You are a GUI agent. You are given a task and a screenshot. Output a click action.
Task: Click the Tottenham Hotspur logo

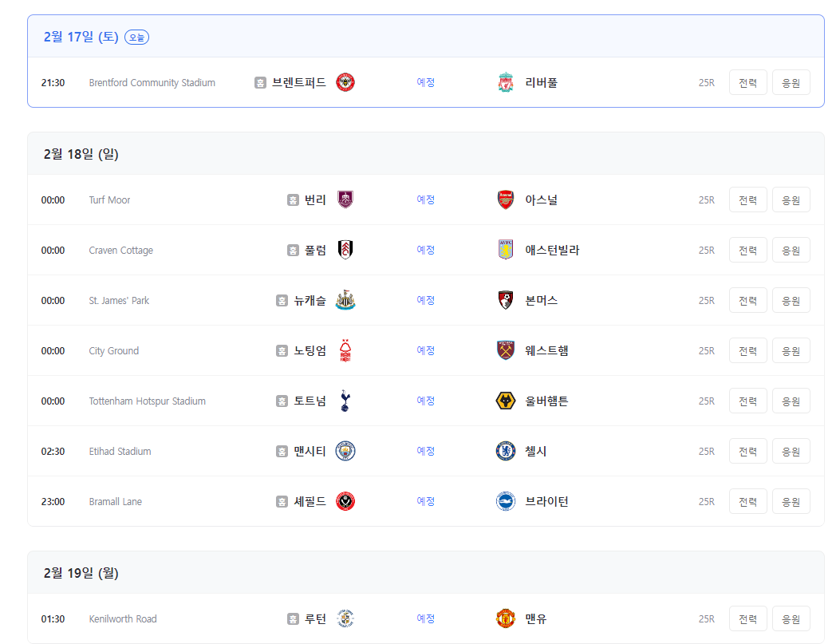pos(346,401)
